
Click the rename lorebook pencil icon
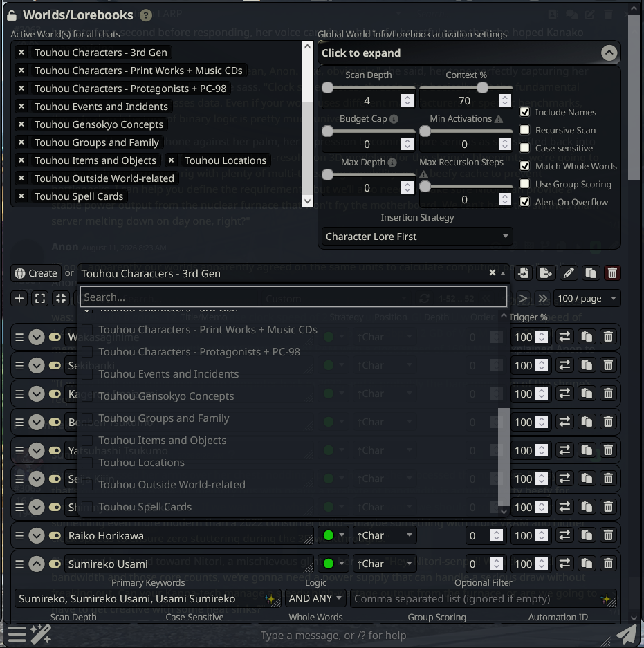tap(569, 273)
